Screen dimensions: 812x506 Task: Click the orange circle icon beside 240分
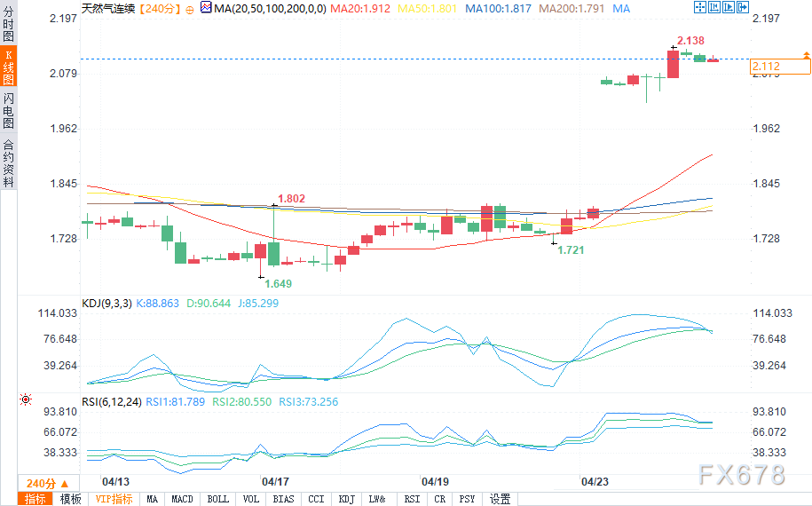(190, 10)
